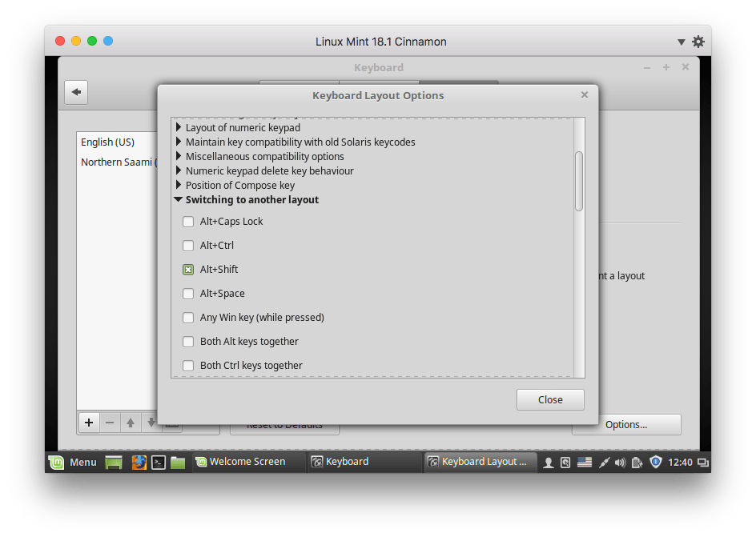Click the dialog X close icon
756x537 pixels.
pos(585,95)
